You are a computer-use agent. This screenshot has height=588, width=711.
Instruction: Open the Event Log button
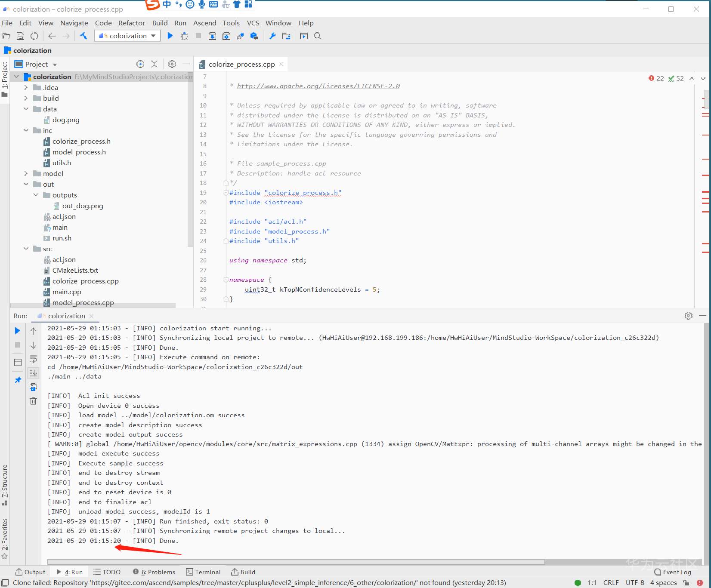click(672, 572)
